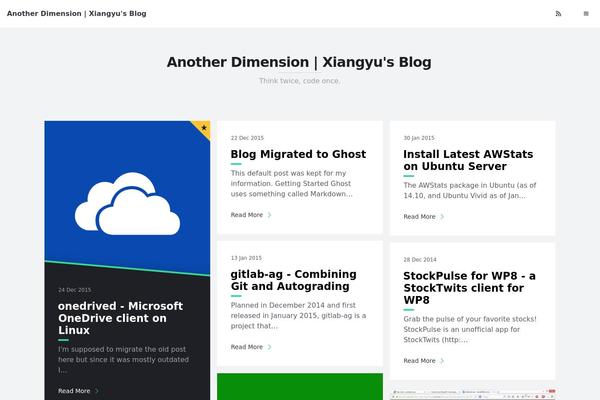Click the 22 Dec 2015 date

[x=247, y=138]
